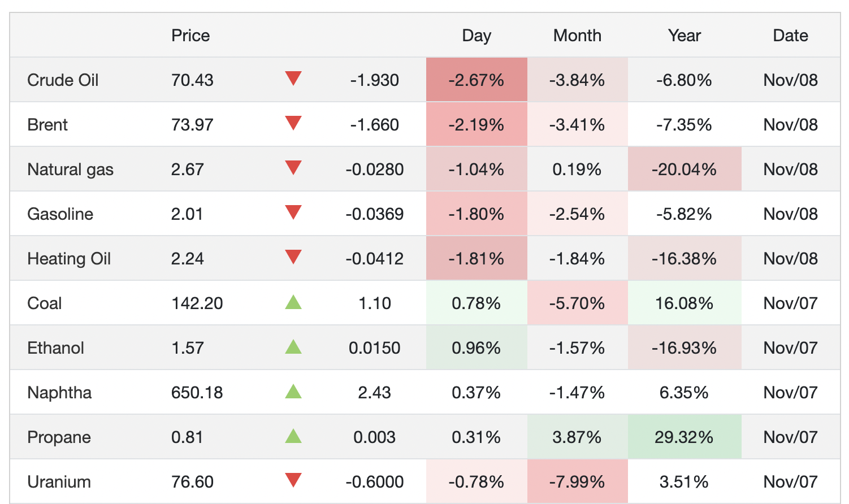Screen dimensions: 849x504
Task: Open the Gasoline commodity link
Action: pos(60,214)
